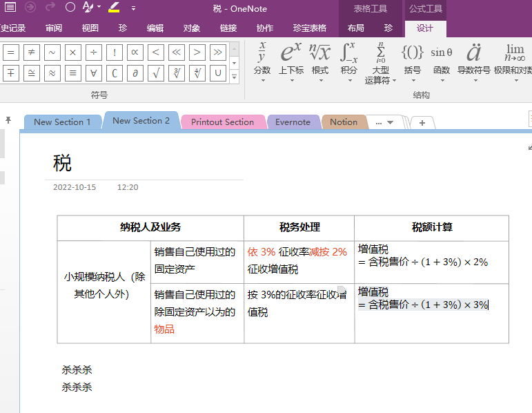
Task: Add a new section with plus tab
Action: pyautogui.click(x=422, y=123)
